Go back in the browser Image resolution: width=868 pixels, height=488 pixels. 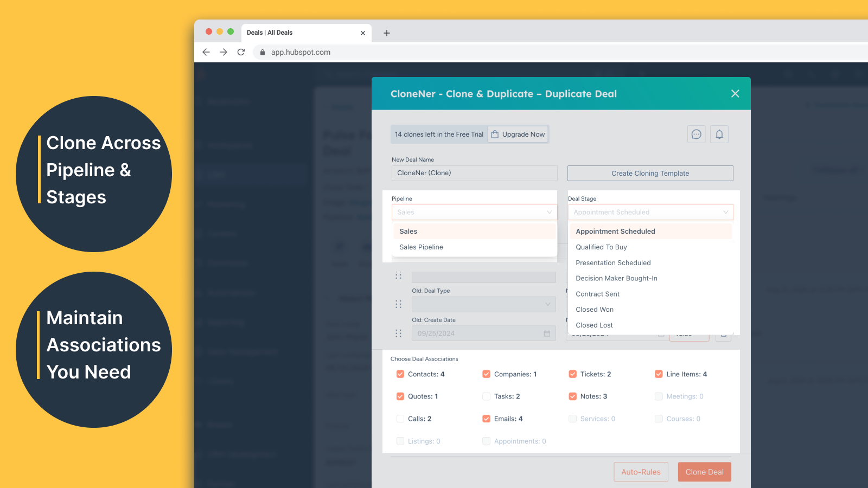[206, 52]
